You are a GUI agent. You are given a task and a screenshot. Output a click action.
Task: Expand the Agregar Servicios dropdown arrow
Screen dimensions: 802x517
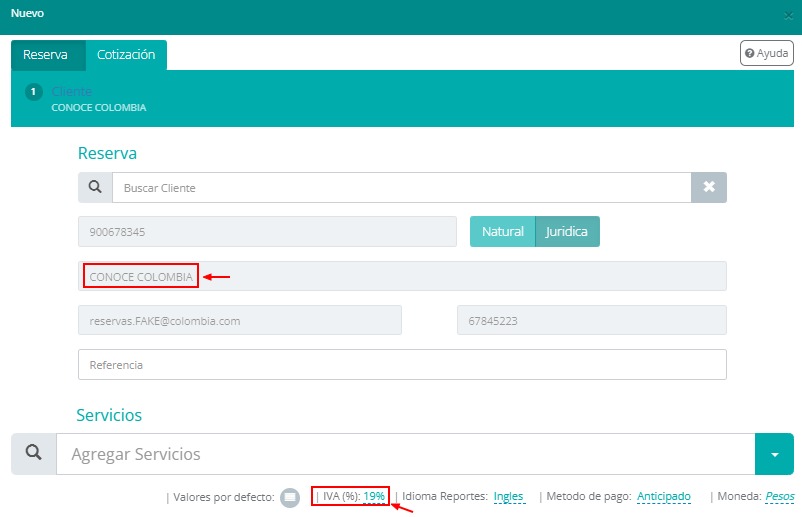pyautogui.click(x=774, y=454)
